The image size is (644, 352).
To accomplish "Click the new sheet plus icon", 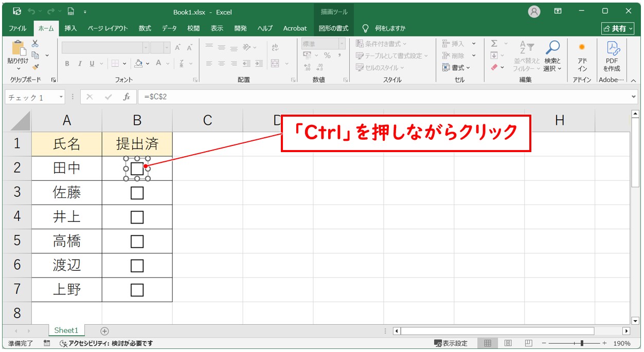I will point(104,331).
